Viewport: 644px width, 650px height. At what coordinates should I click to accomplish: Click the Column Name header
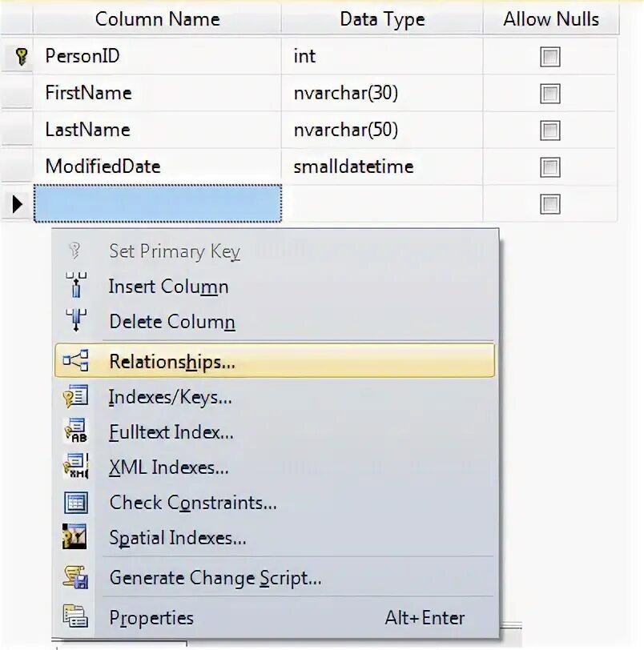[x=157, y=19]
